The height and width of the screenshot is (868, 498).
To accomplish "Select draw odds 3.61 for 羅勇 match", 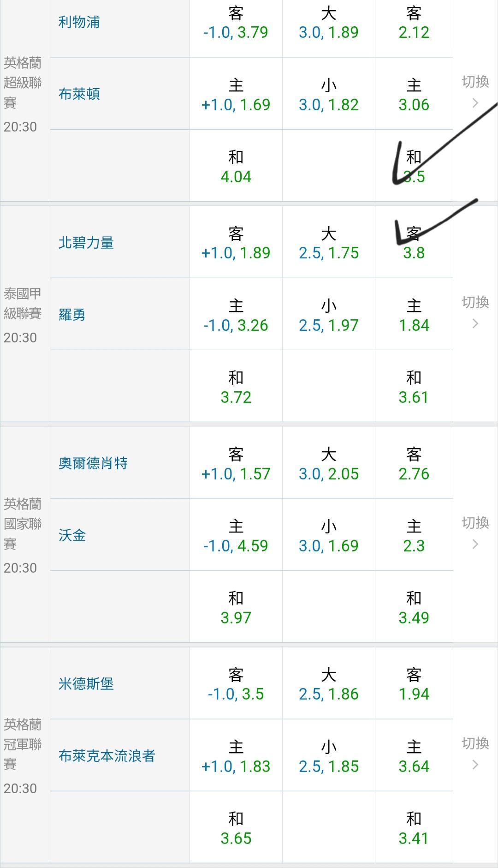I will click(414, 388).
